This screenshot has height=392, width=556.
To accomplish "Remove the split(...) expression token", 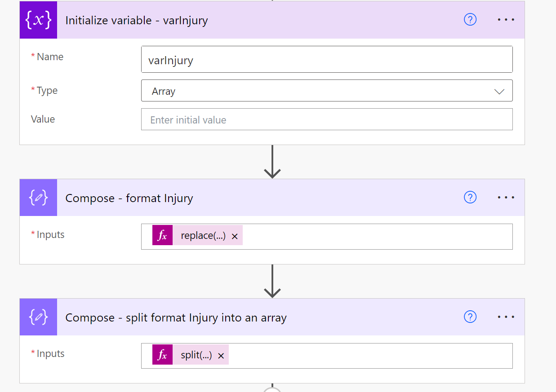I will pos(221,356).
